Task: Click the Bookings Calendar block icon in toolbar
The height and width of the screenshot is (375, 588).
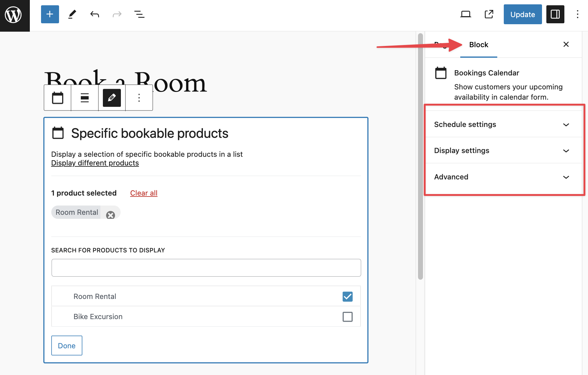Action: point(57,98)
